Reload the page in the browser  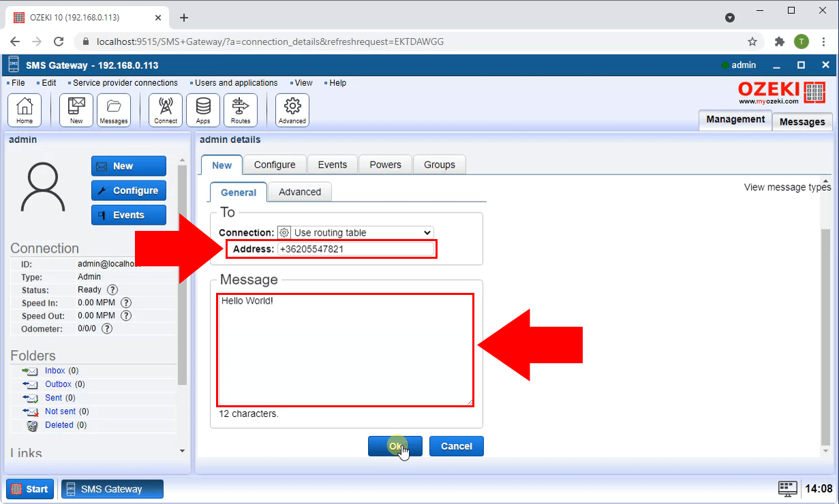tap(59, 42)
